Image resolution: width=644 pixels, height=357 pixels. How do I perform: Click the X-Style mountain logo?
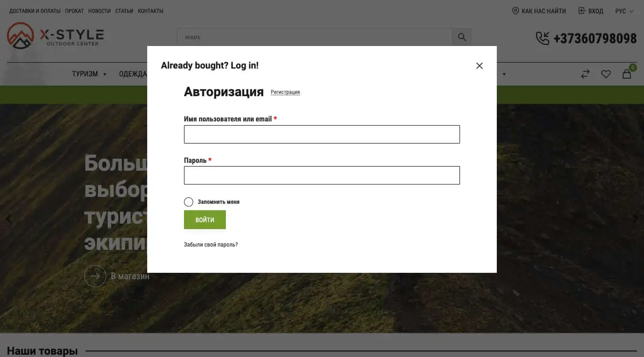[x=21, y=35]
